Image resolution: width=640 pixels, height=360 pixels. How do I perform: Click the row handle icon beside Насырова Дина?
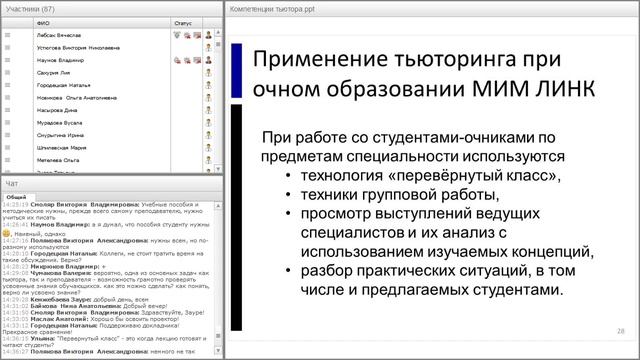tap(7, 110)
